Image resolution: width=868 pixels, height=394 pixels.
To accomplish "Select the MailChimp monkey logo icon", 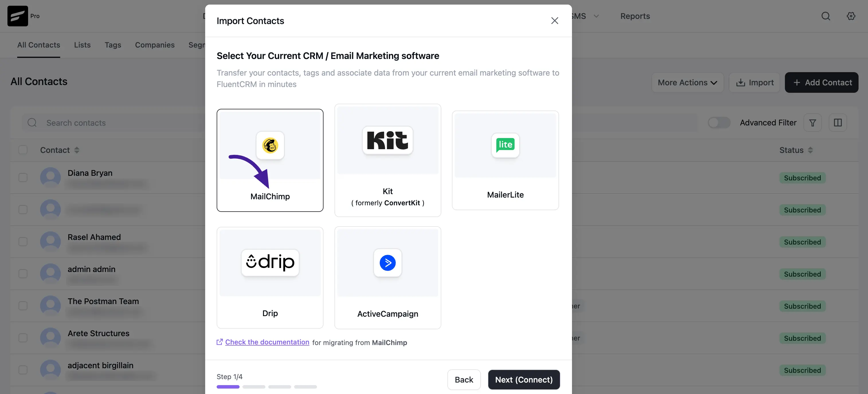I will point(270,145).
